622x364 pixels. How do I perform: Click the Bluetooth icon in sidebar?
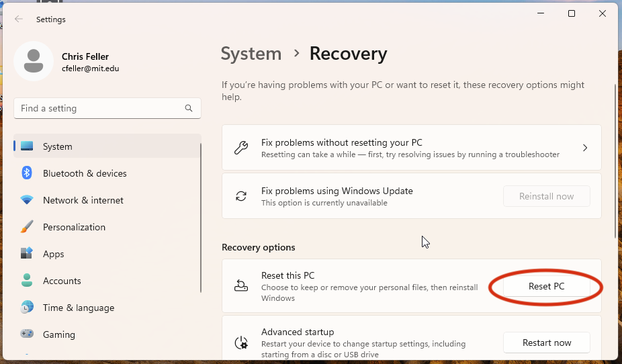27,173
